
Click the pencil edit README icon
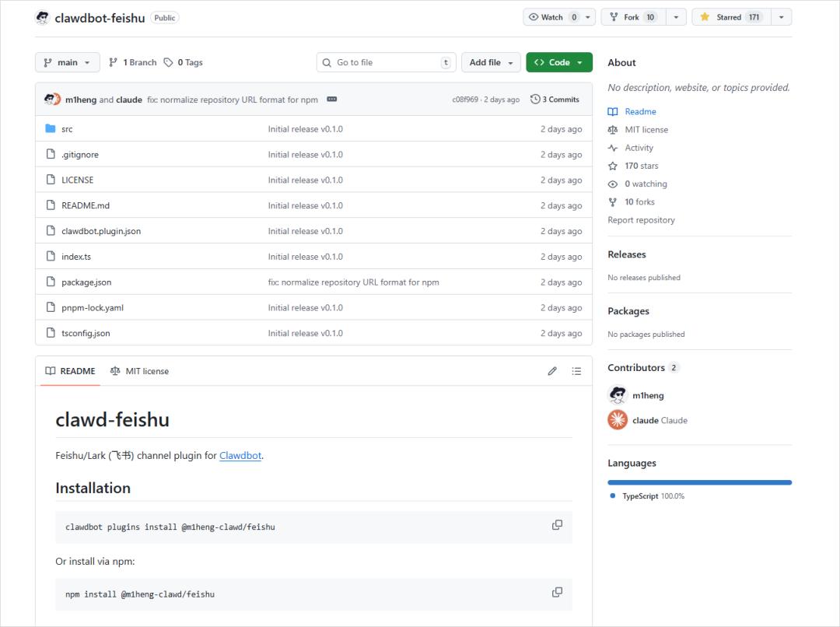click(552, 371)
